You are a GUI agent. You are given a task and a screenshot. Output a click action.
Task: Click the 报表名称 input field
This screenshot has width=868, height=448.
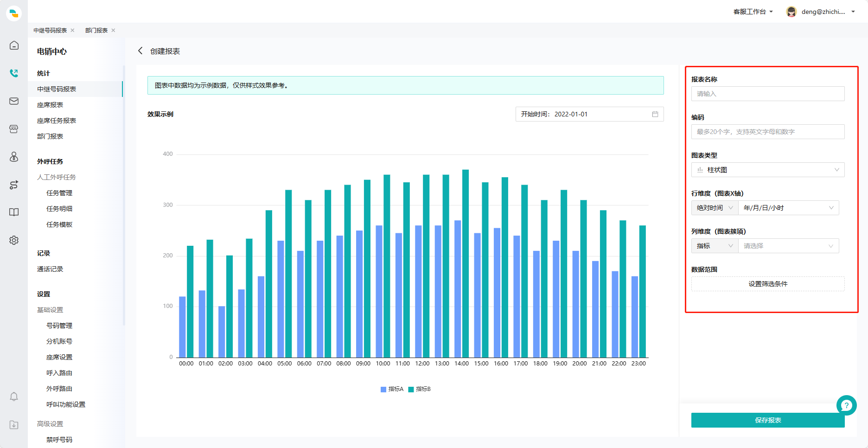[x=768, y=94]
